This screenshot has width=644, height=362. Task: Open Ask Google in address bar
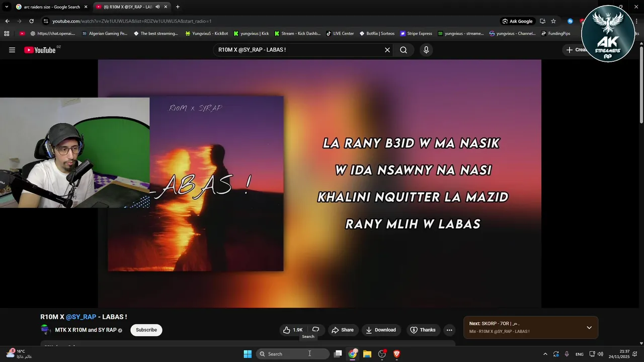click(x=517, y=21)
